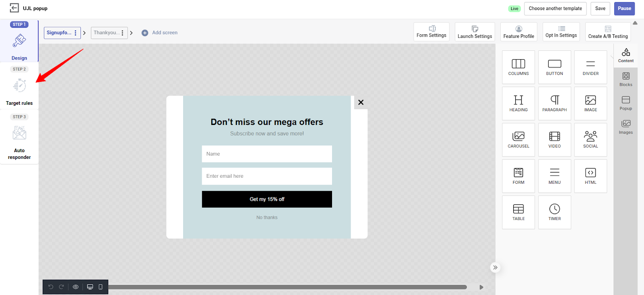Image resolution: width=644 pixels, height=295 pixels.
Task: Open Step 3 Auto responder
Action: (19, 137)
